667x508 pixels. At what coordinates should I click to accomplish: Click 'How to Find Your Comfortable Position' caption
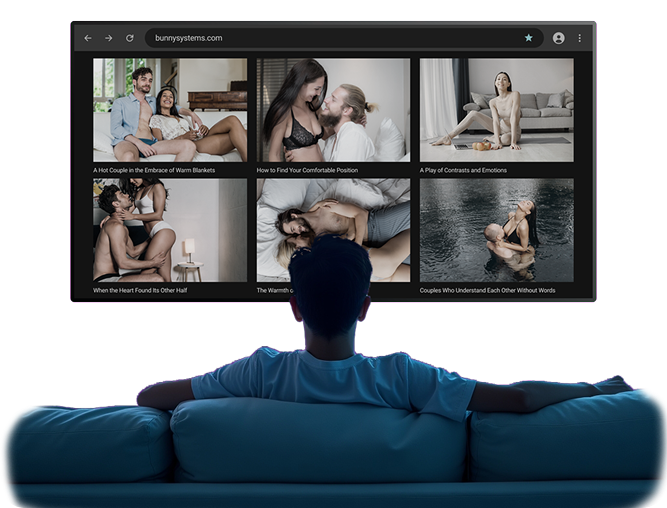click(307, 170)
